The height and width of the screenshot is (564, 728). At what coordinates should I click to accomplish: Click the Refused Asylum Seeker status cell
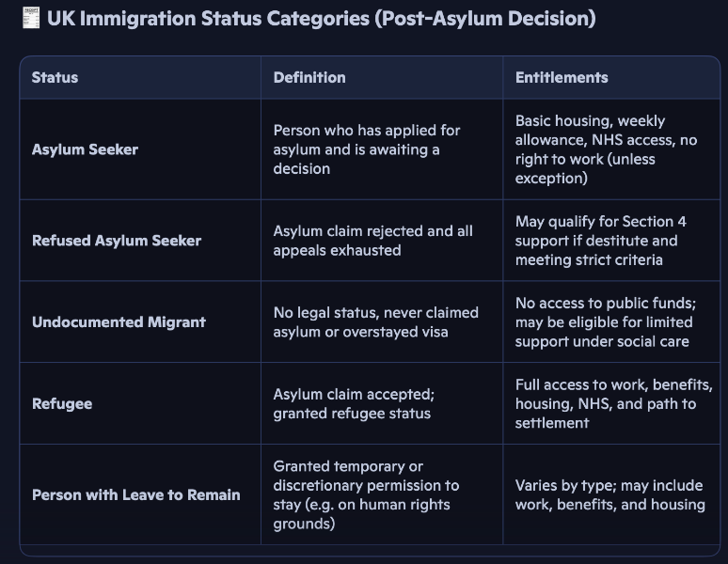tap(117, 241)
